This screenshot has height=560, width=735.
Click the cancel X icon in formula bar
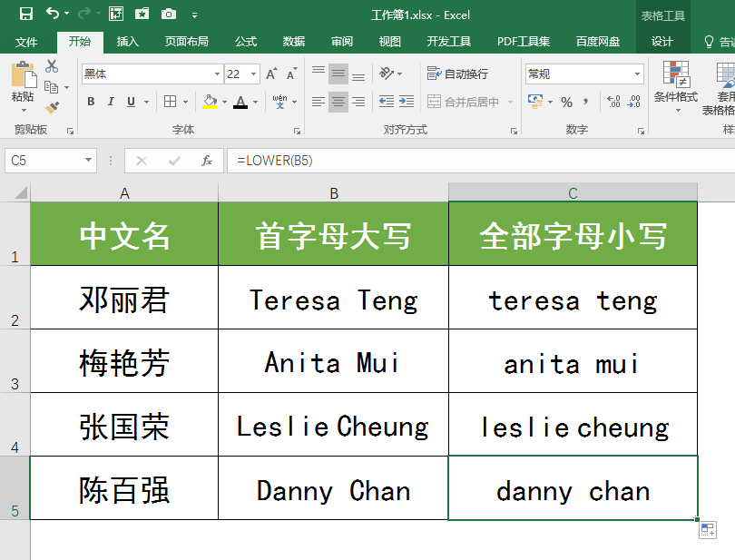[x=141, y=161]
